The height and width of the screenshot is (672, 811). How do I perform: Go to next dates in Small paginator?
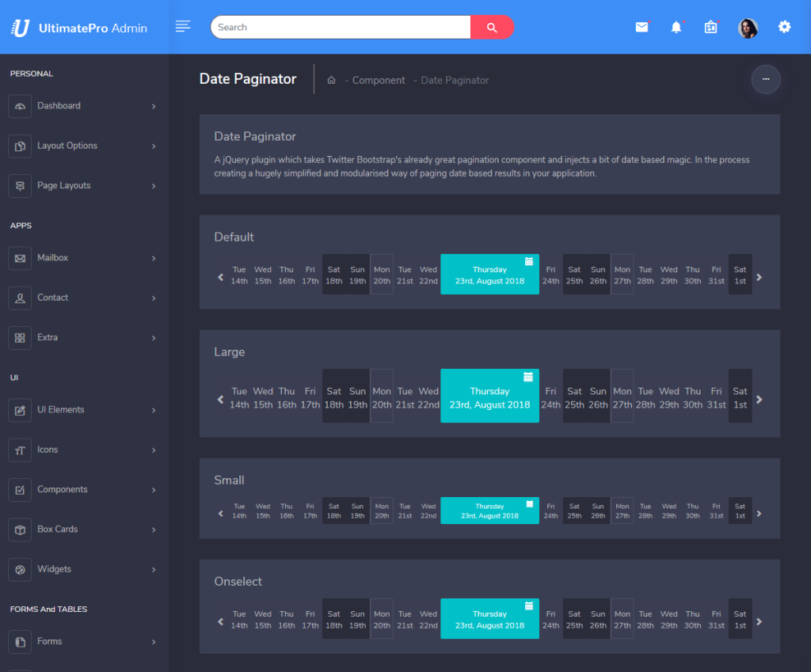click(759, 514)
